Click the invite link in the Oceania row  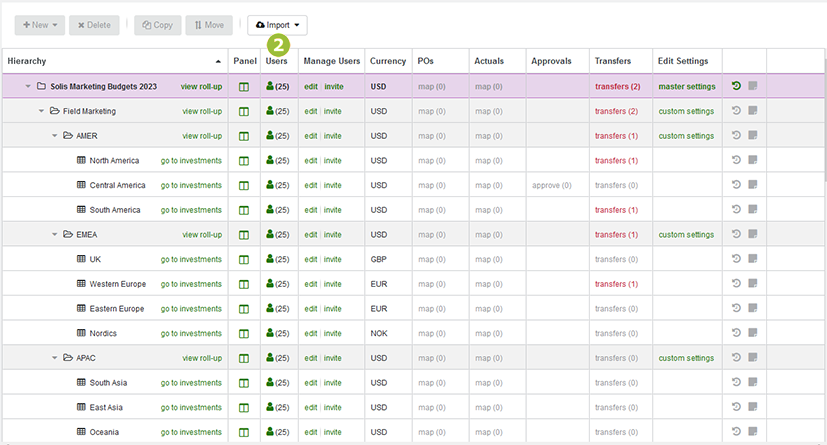[x=332, y=432]
